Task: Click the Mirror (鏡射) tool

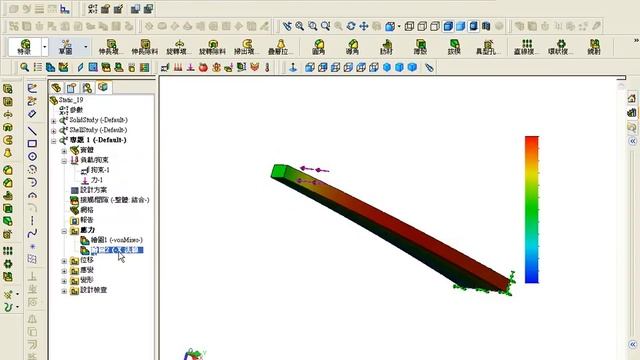Action: 594,47
